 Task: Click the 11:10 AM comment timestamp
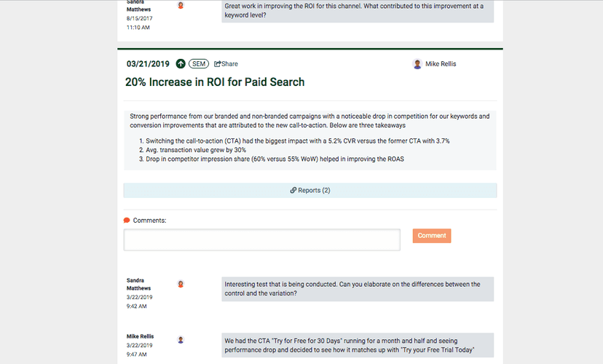click(138, 27)
